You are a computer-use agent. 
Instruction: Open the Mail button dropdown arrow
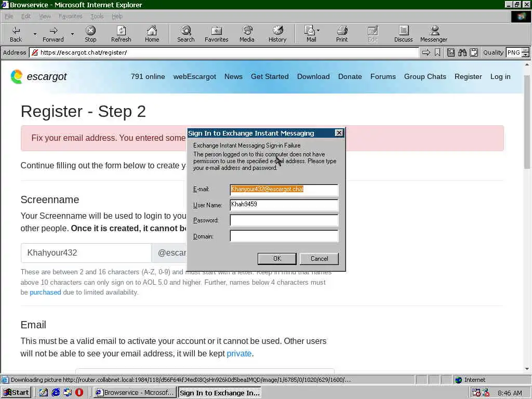click(318, 31)
